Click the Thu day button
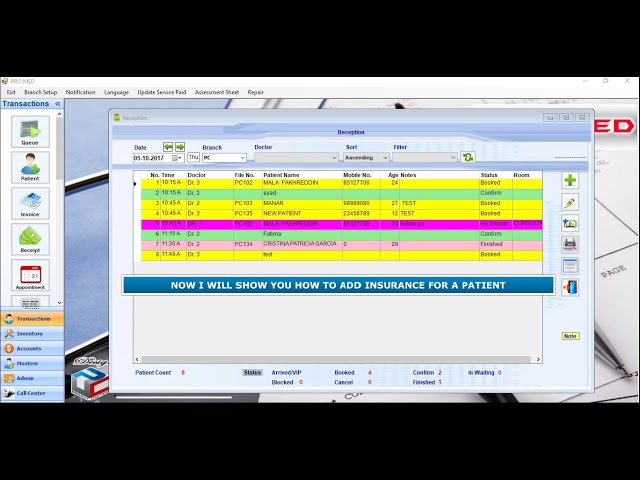This screenshot has height=480, width=640. tap(193, 157)
